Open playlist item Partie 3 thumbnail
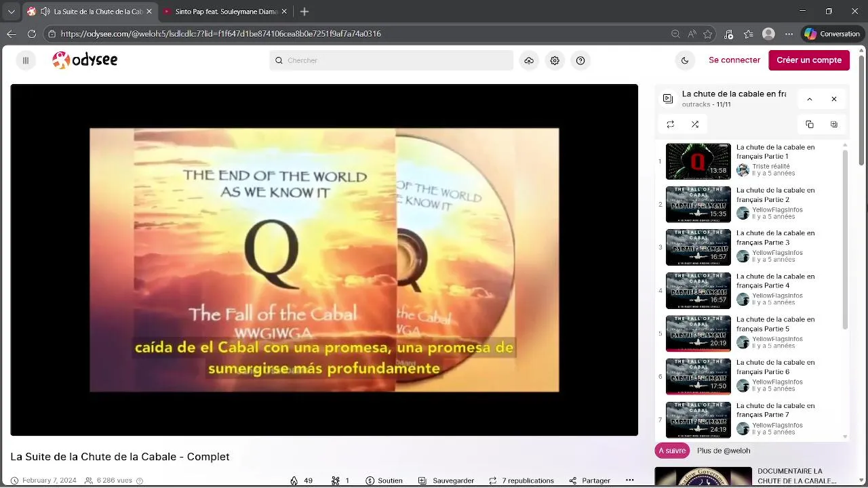Screen dimensions: 868x488 698,247
